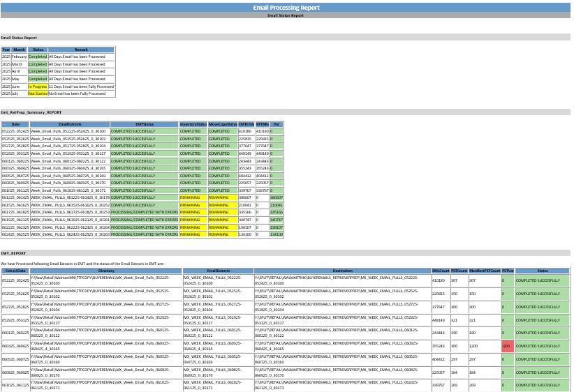Click the 'Destination' column header

(x=343, y=271)
